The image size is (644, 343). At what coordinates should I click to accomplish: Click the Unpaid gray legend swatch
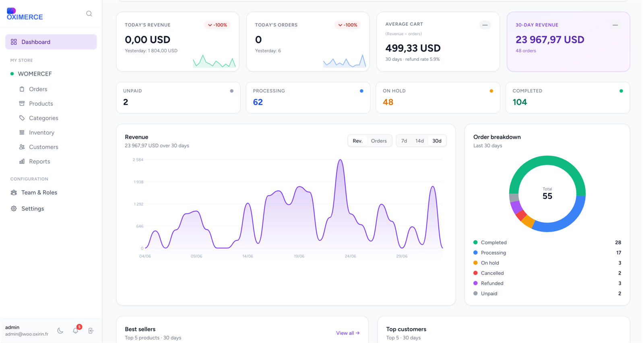(475, 294)
